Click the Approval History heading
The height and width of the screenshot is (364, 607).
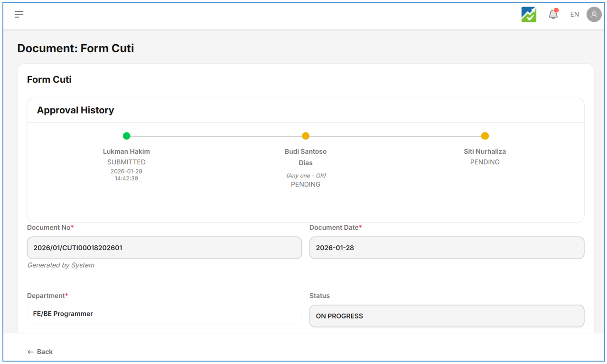(75, 110)
